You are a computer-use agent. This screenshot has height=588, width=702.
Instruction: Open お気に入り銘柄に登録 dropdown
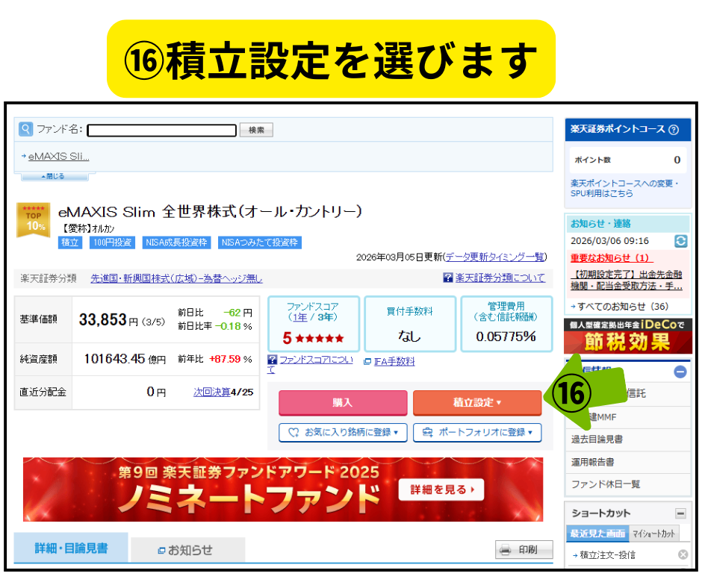click(343, 433)
